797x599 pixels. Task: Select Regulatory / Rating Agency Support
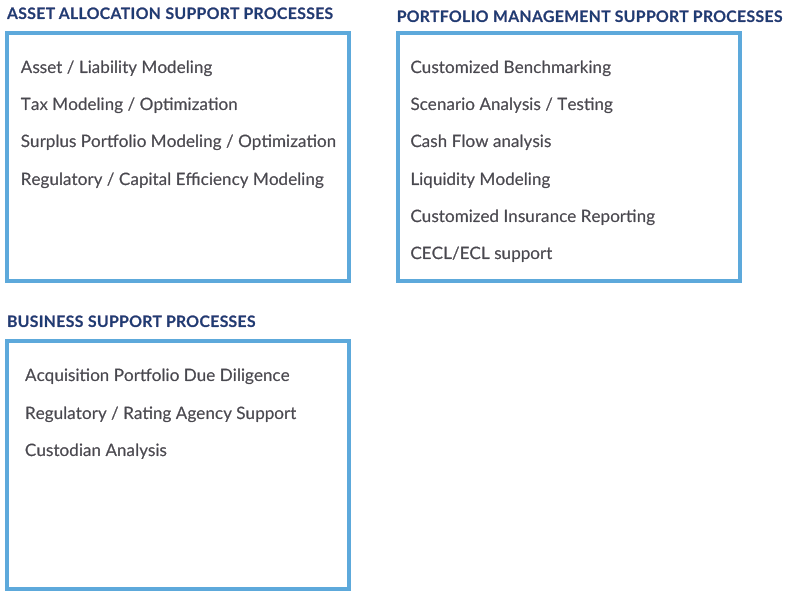(161, 413)
